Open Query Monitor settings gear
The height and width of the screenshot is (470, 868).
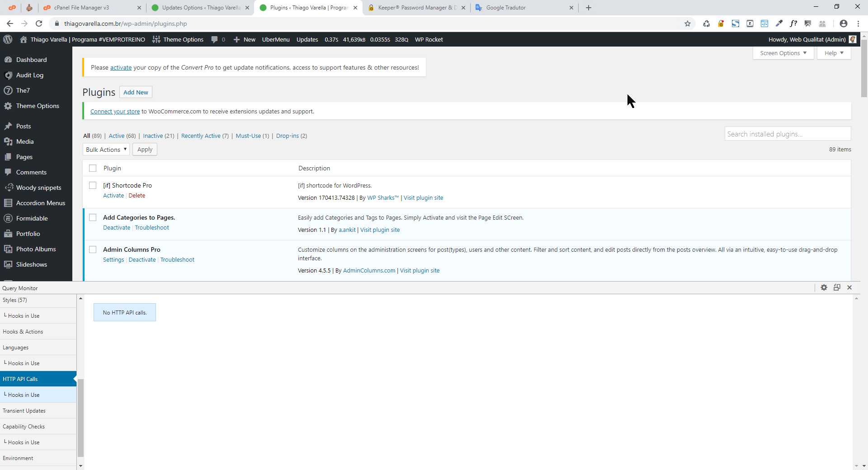pos(824,287)
